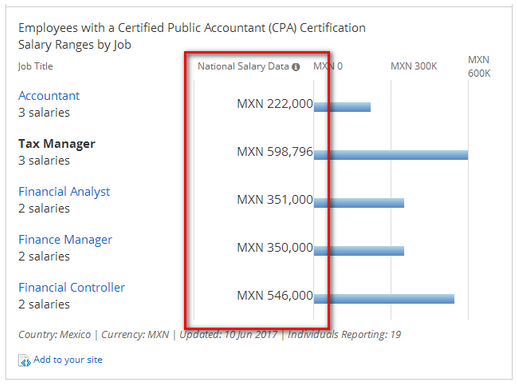Image resolution: width=517 pixels, height=386 pixels.
Task: Click the MXN 0 axis label
Action: coord(328,66)
